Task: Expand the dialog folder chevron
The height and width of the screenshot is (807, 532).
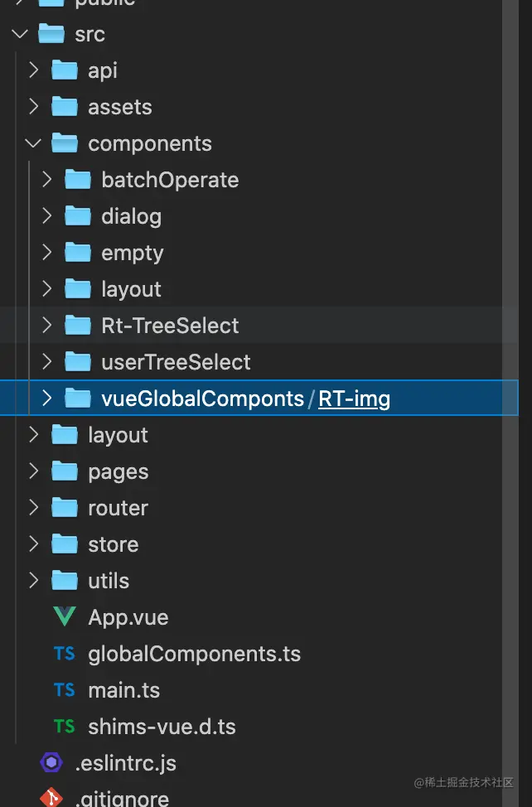Action: [x=46, y=216]
